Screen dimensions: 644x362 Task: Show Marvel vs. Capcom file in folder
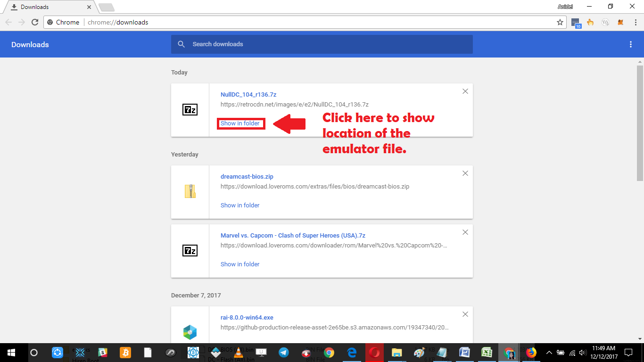240,264
